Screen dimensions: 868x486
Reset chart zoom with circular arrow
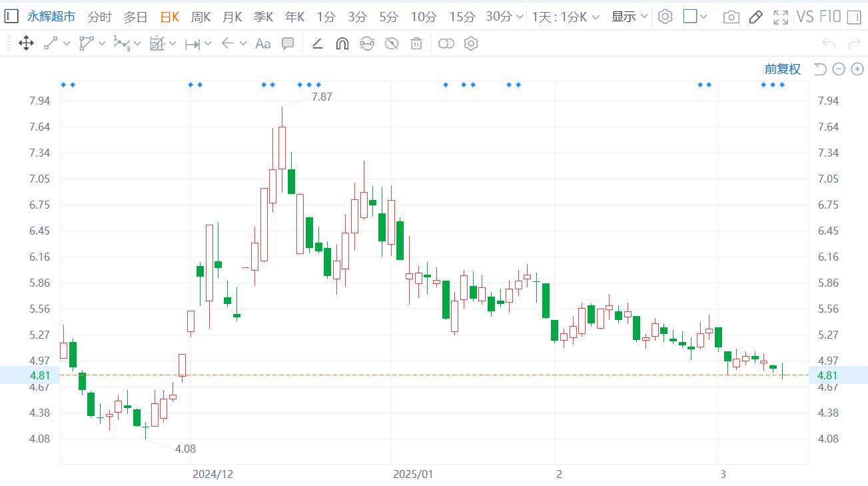coord(821,69)
